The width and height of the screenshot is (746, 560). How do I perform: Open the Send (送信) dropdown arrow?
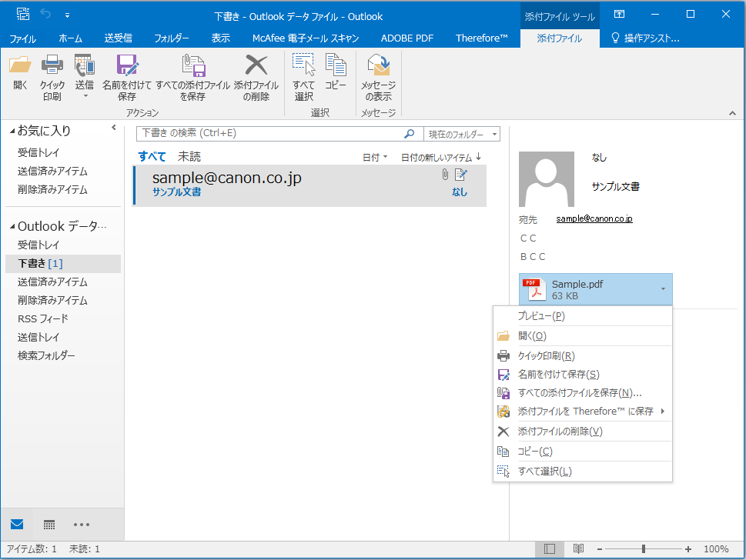[x=85, y=96]
